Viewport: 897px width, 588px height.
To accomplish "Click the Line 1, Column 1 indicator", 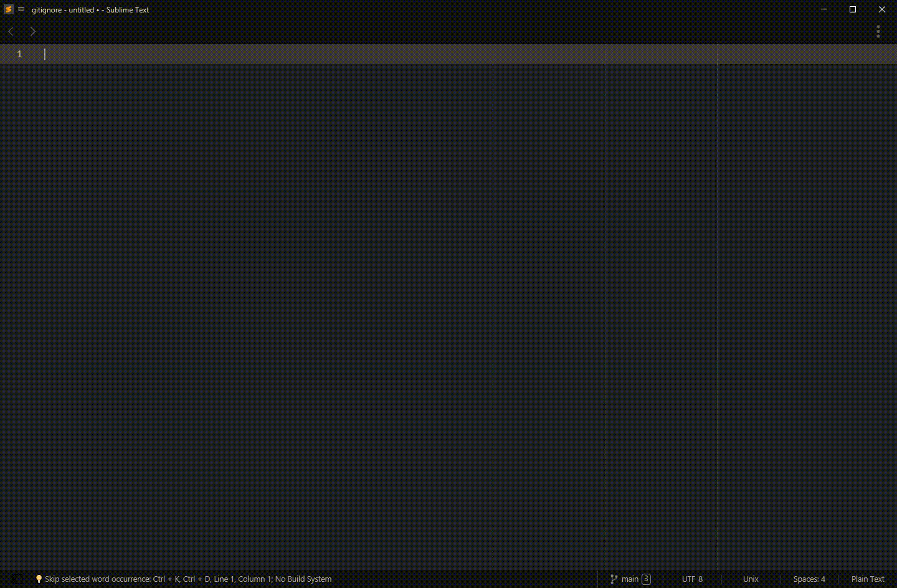I will 243,579.
